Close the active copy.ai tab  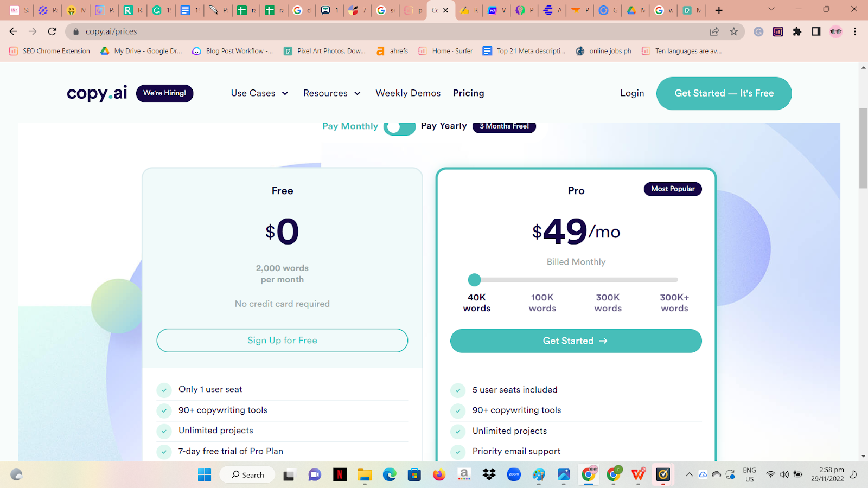[446, 10]
